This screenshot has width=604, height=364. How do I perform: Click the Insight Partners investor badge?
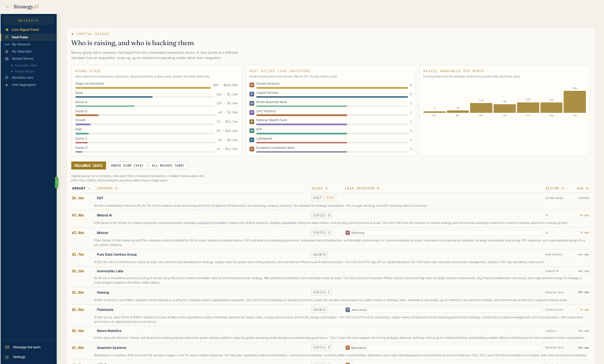(x=252, y=94)
